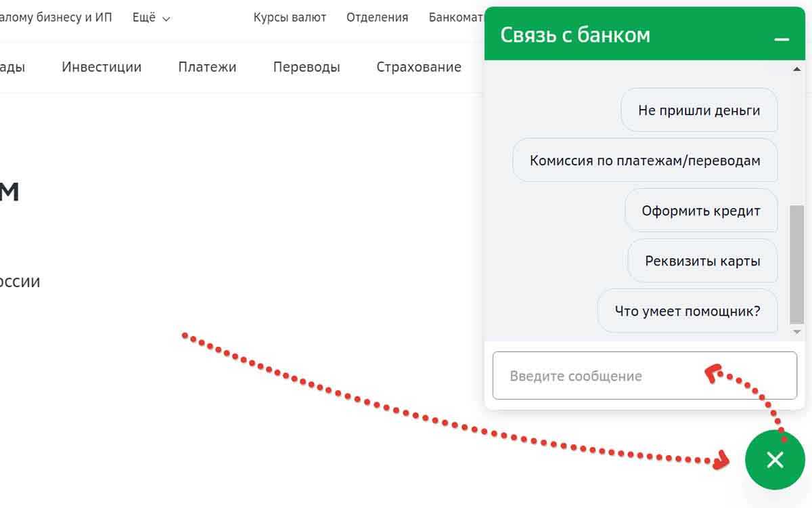The width and height of the screenshot is (812, 508).
Task: Focus the Введите сообщение input field
Action: point(645,376)
